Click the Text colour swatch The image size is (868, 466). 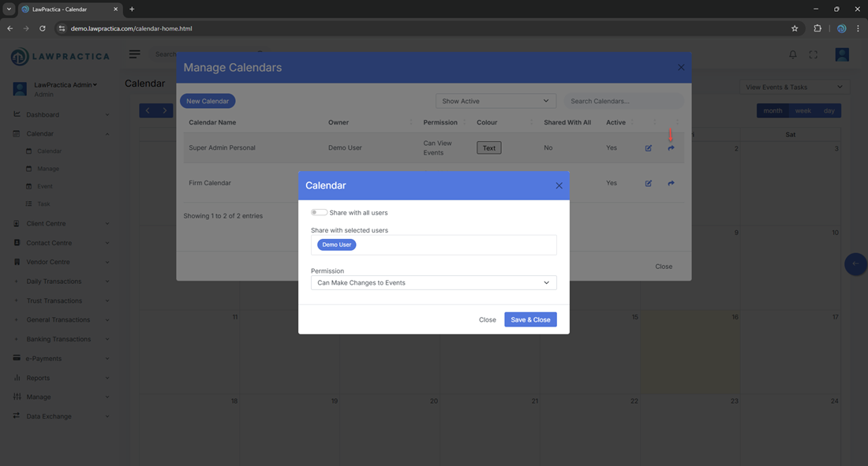[488, 147]
